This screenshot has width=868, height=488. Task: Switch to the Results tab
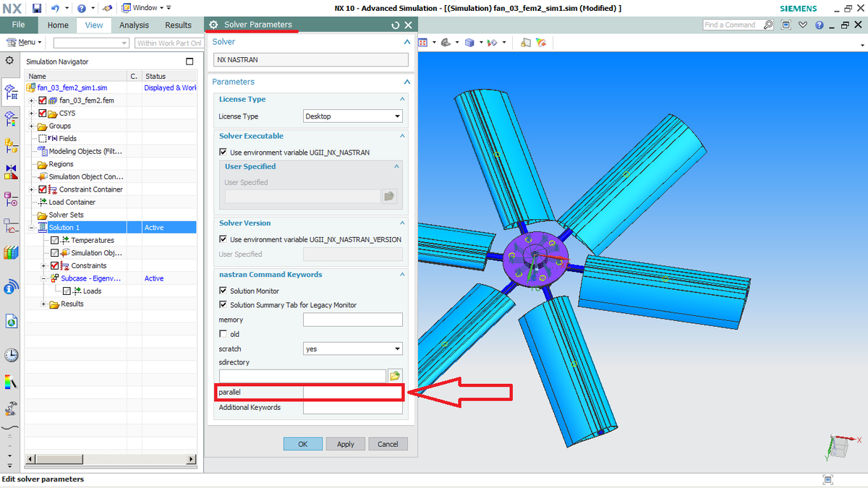(178, 25)
